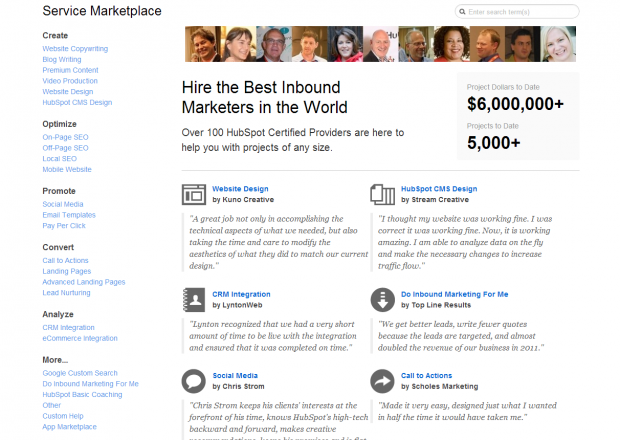The height and width of the screenshot is (440, 620).
Task: Open Social Media title by Chris Strom
Action: click(x=235, y=376)
